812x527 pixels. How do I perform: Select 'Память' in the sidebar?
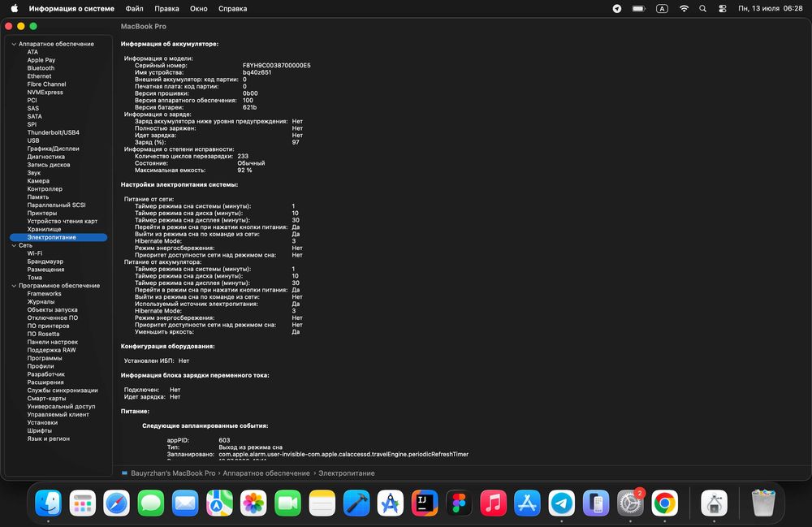pyautogui.click(x=38, y=197)
